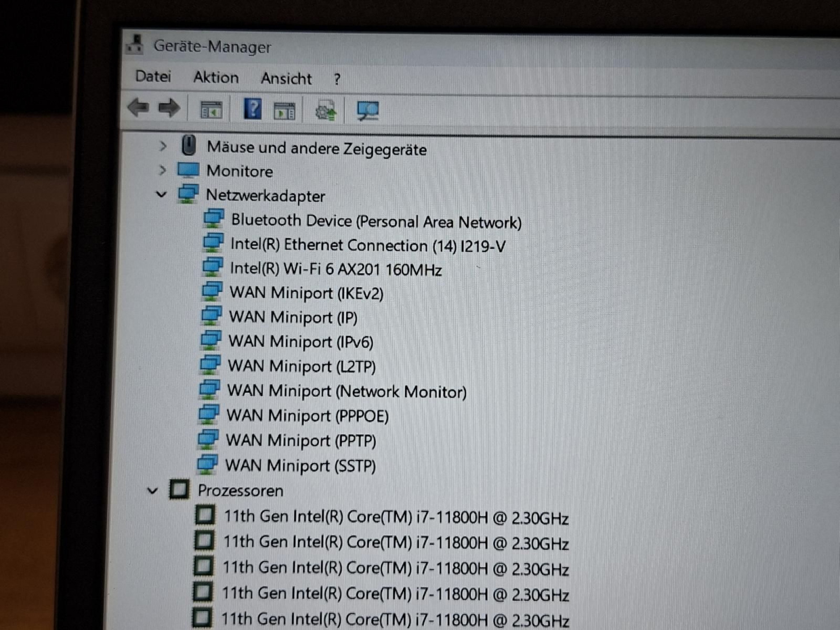Click the action pane toolbar icon
The width and height of the screenshot is (840, 630).
coord(284,111)
